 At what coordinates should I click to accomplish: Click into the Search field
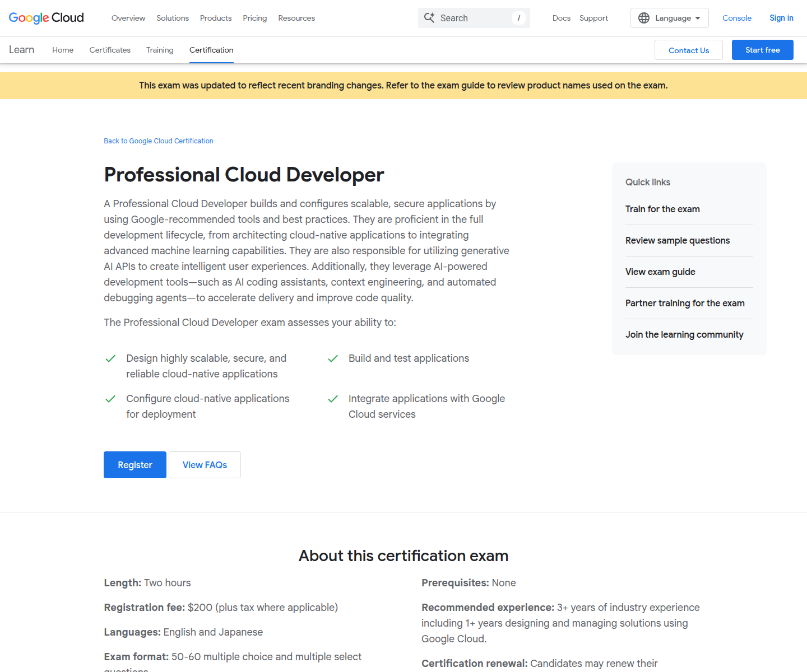point(474,18)
